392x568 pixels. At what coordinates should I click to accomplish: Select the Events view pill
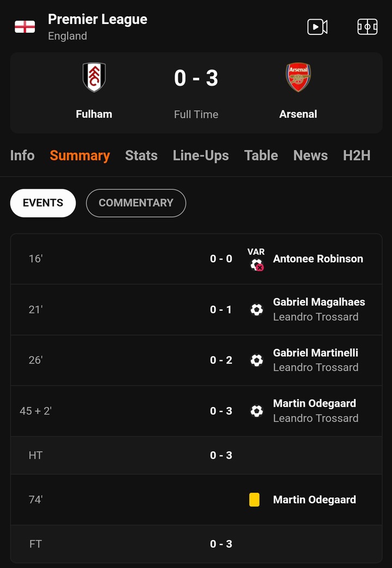(x=43, y=203)
